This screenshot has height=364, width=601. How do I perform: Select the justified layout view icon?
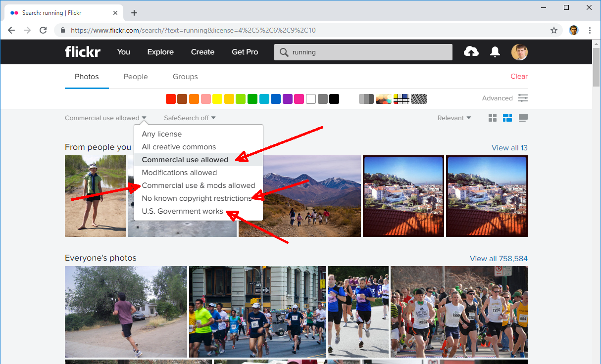click(507, 118)
